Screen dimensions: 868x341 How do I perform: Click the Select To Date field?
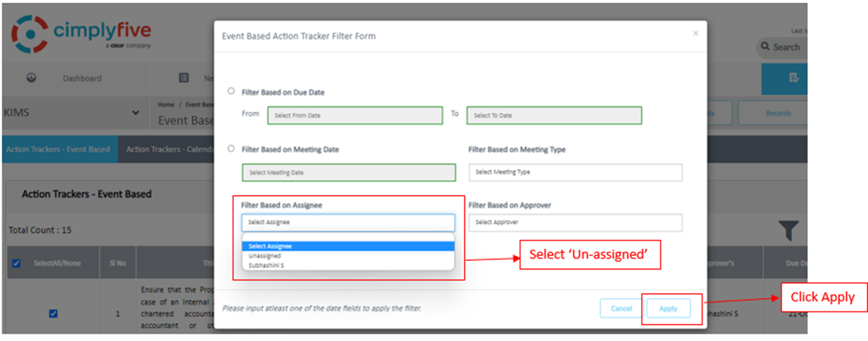[x=554, y=115]
